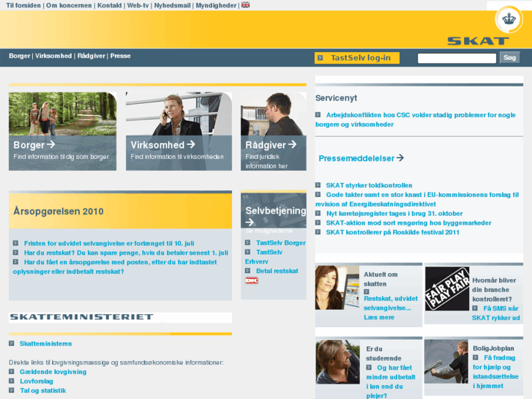The height and width of the screenshot is (399, 532).
Task: Open Betal restskat link
Action: [x=277, y=271]
